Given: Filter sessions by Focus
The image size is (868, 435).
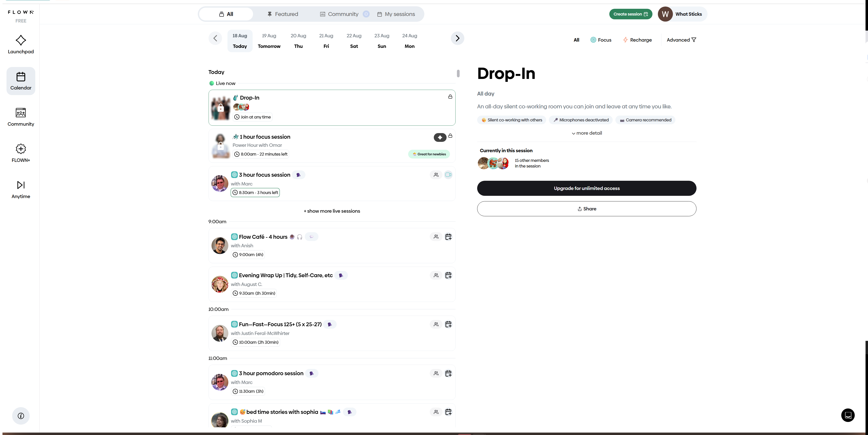Looking at the screenshot, I should [x=601, y=40].
